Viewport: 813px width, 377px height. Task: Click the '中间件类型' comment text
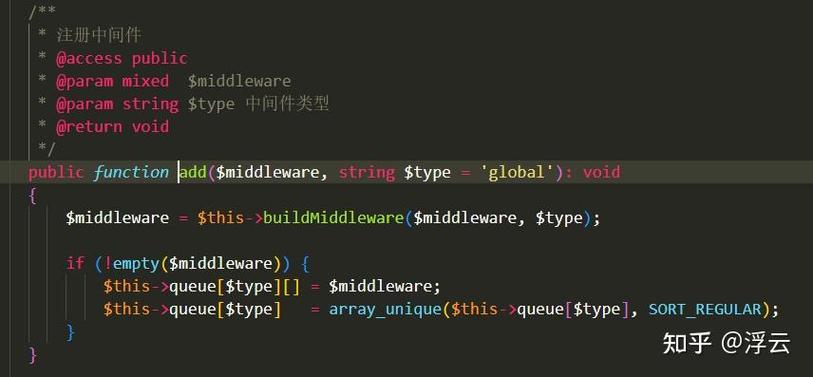point(287,104)
